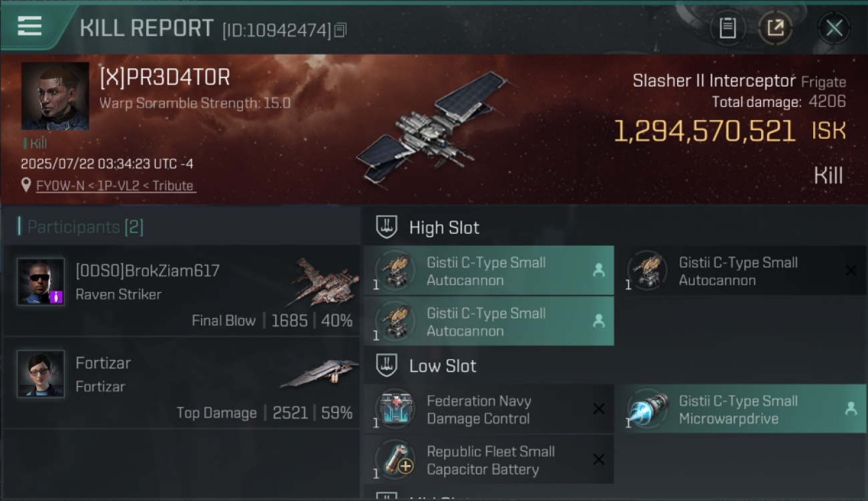Click Federation Navy Damage Control module
This screenshot has width=868, height=501.
click(488, 409)
